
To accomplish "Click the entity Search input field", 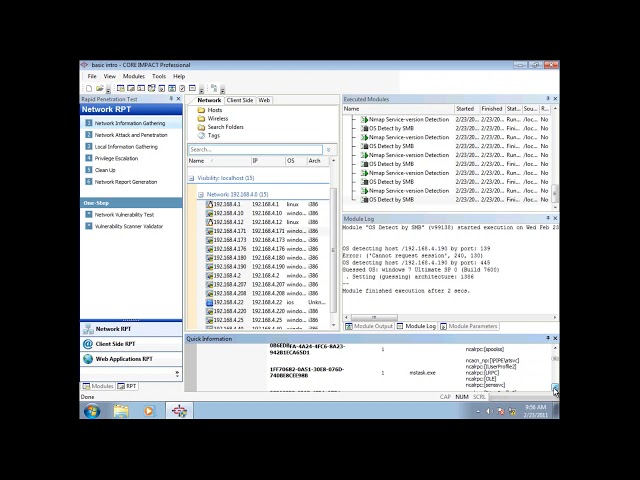I will (x=256, y=150).
